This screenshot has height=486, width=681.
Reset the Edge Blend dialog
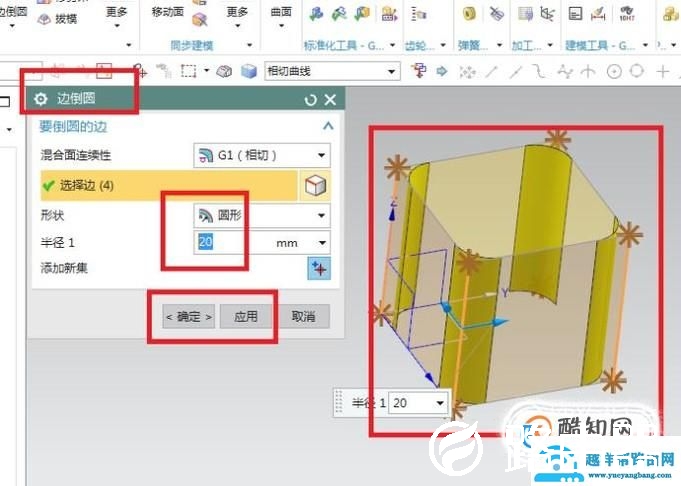(x=311, y=99)
